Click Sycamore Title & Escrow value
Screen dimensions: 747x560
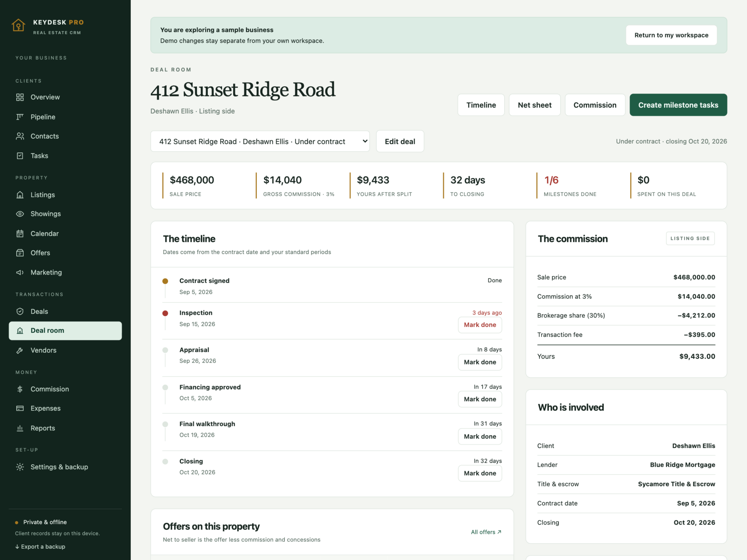point(676,484)
